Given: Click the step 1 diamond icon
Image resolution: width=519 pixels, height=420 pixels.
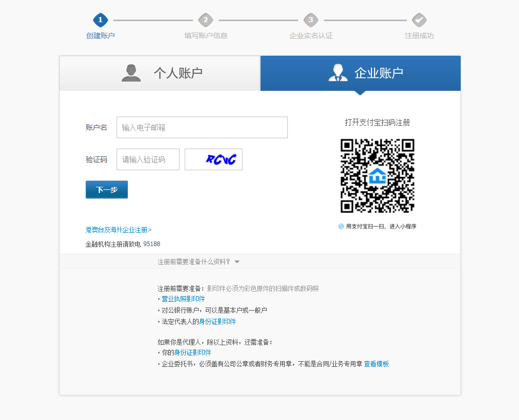Looking at the screenshot, I should click(100, 20).
